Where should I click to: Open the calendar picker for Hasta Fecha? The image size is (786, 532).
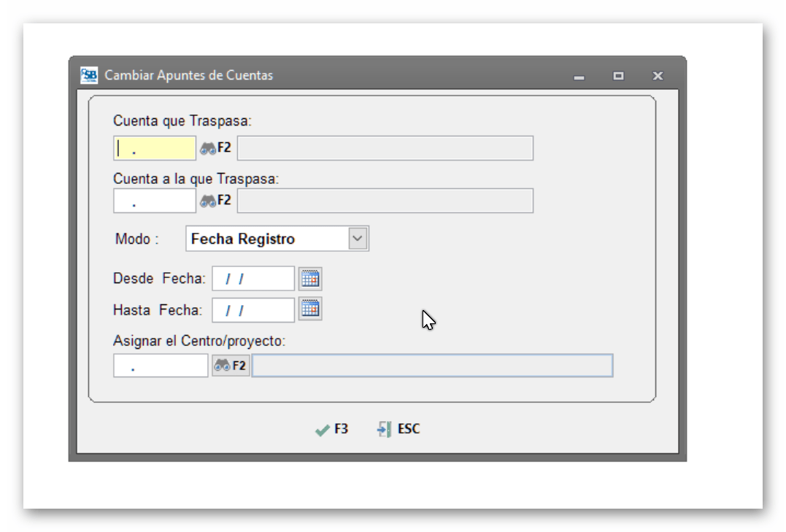tap(310, 309)
